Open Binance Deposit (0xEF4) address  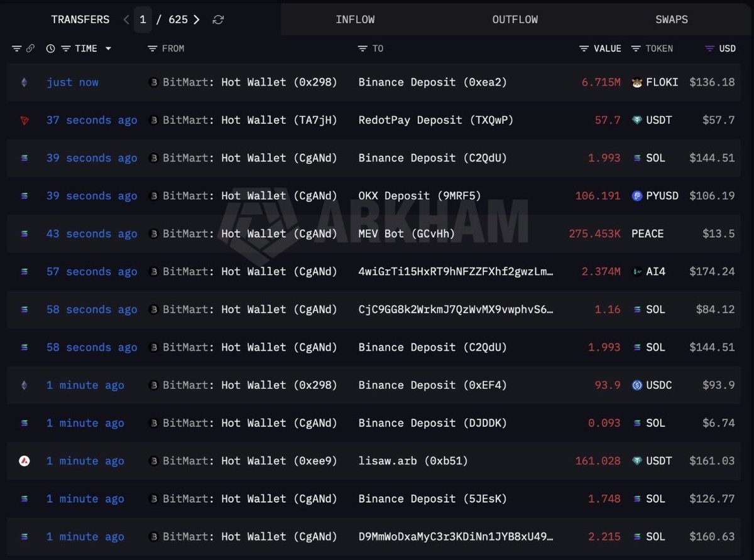(x=432, y=385)
